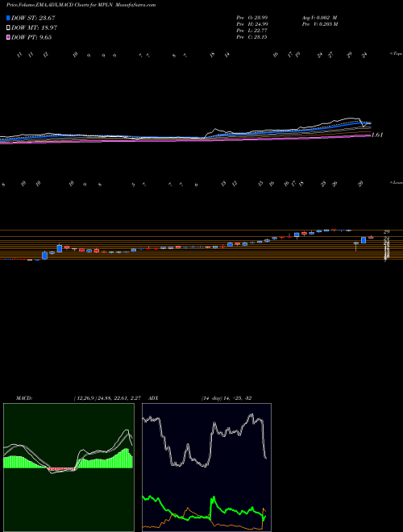Click the white DOW MT legend swatch
This screenshot has height=532, width=403.
tap(8, 28)
